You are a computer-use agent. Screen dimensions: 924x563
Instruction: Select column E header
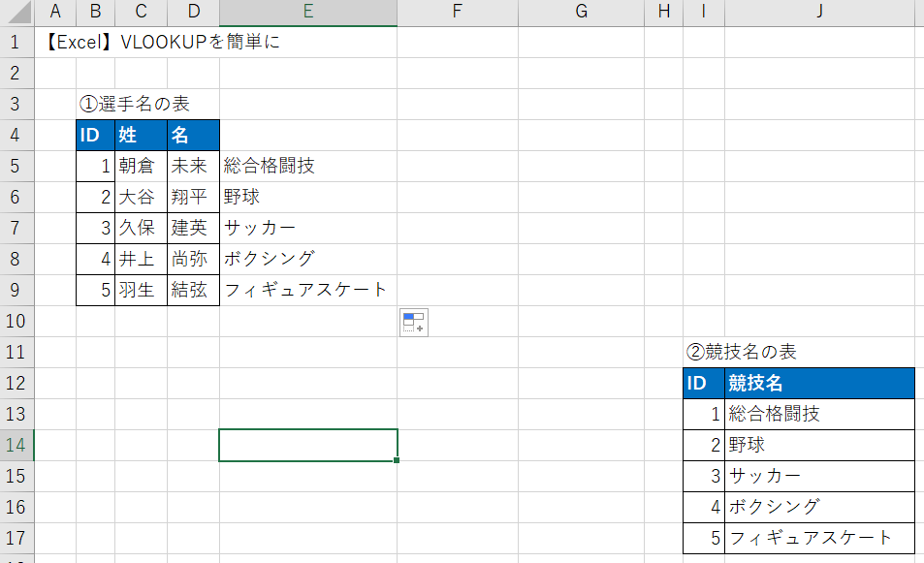(x=308, y=12)
